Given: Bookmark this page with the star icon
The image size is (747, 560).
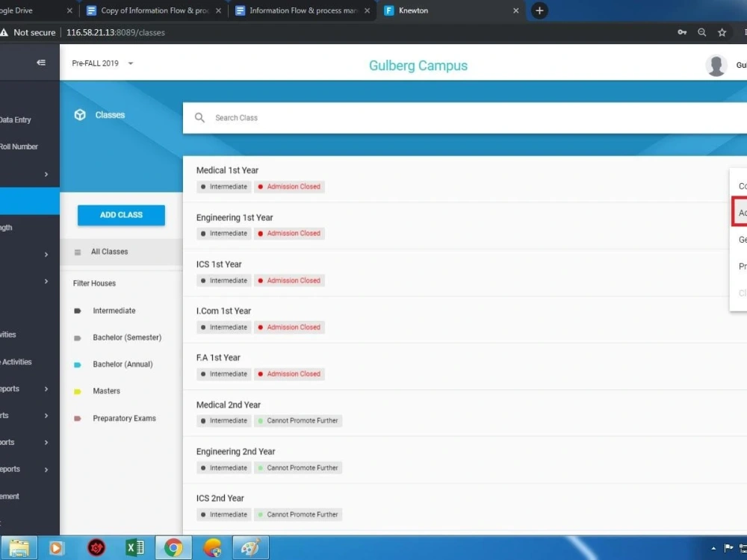Looking at the screenshot, I should coord(722,32).
